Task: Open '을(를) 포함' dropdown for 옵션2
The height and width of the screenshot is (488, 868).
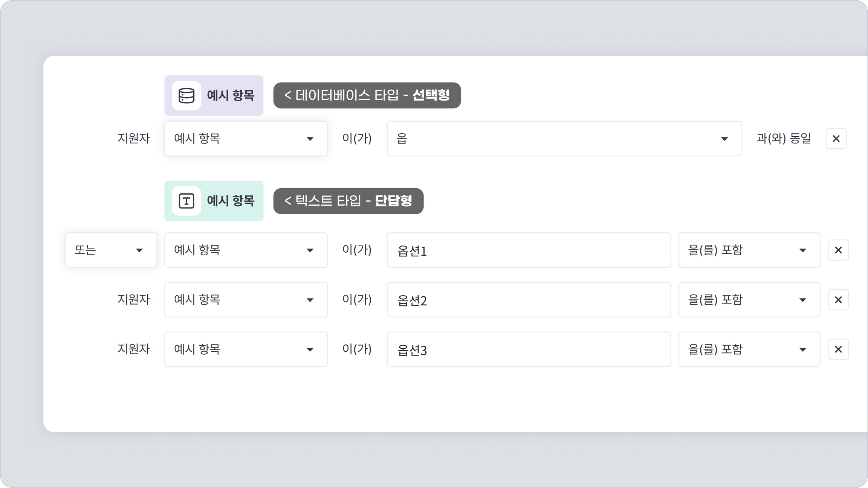Action: 749,300
